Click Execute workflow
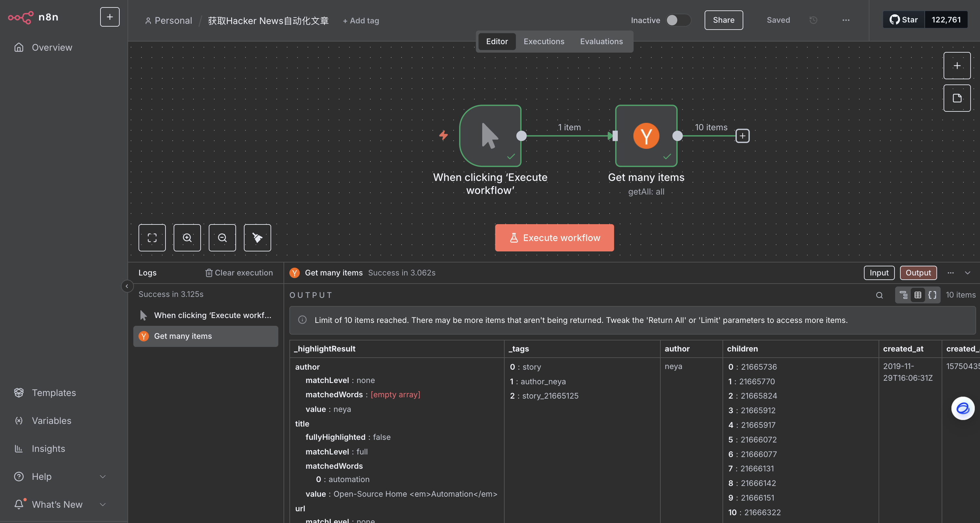The height and width of the screenshot is (523, 980). [x=554, y=238]
